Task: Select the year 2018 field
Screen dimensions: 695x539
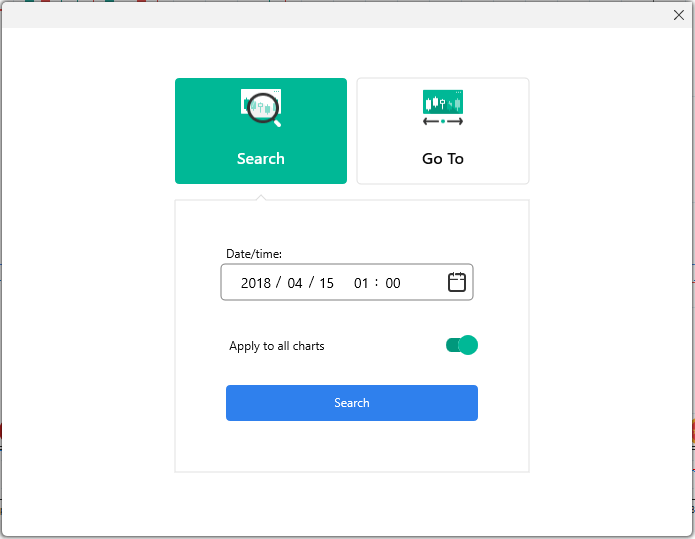Action: click(256, 283)
